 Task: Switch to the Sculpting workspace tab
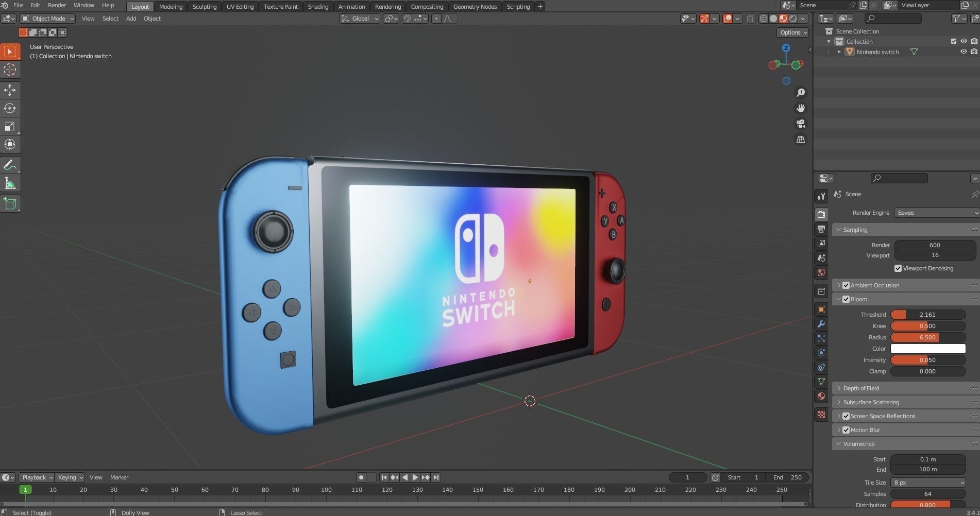point(205,7)
